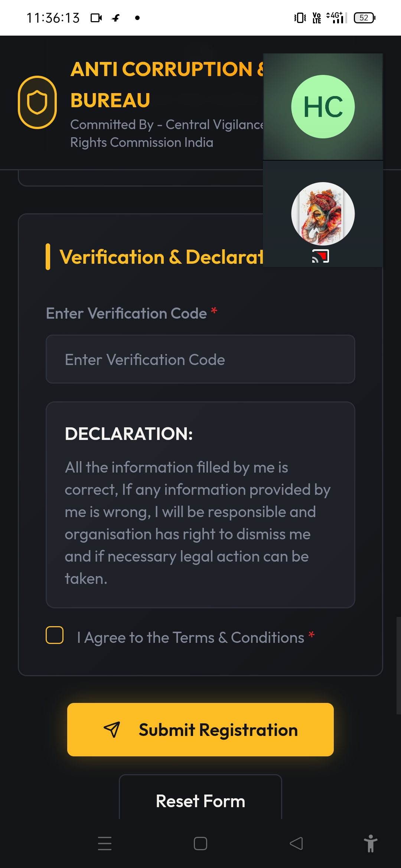The width and height of the screenshot is (401, 868).
Task: Tap the 4G signal strength icon
Action: (337, 18)
